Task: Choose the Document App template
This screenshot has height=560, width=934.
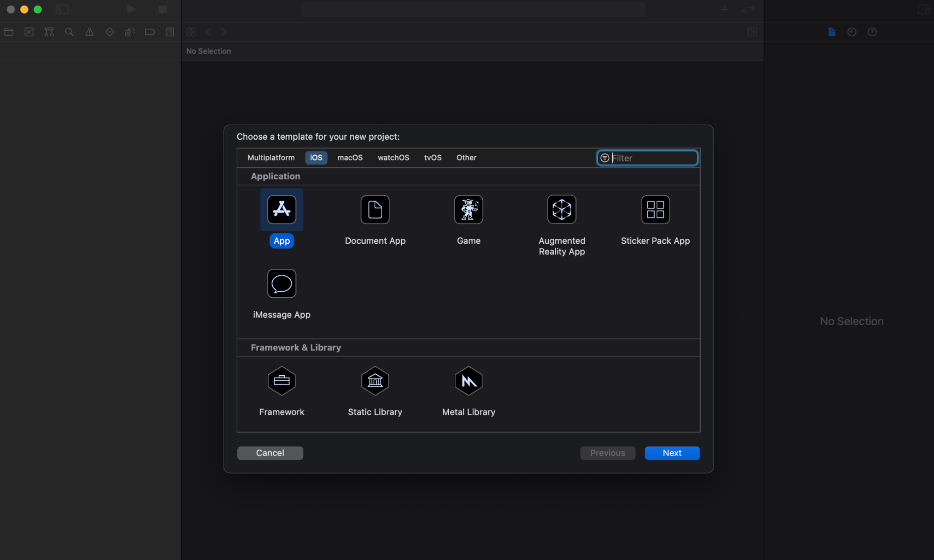Action: point(375,210)
